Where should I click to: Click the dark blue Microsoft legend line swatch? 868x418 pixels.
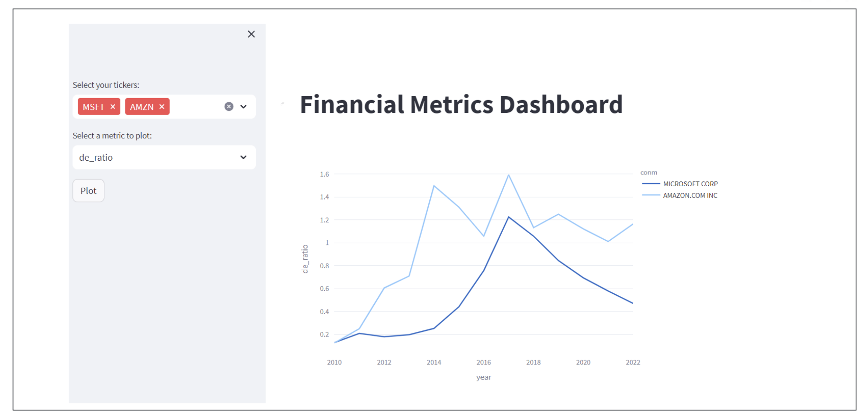tap(651, 183)
